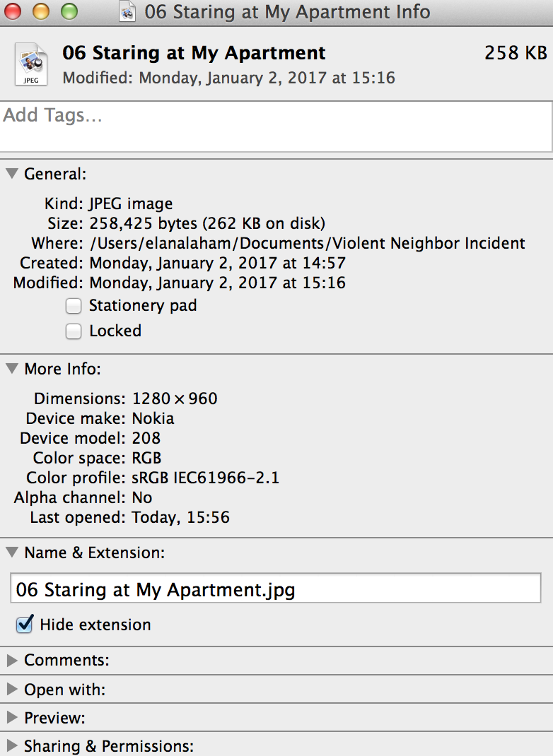This screenshot has height=756, width=553.
Task: Click the 258 KB size label
Action: click(x=516, y=53)
